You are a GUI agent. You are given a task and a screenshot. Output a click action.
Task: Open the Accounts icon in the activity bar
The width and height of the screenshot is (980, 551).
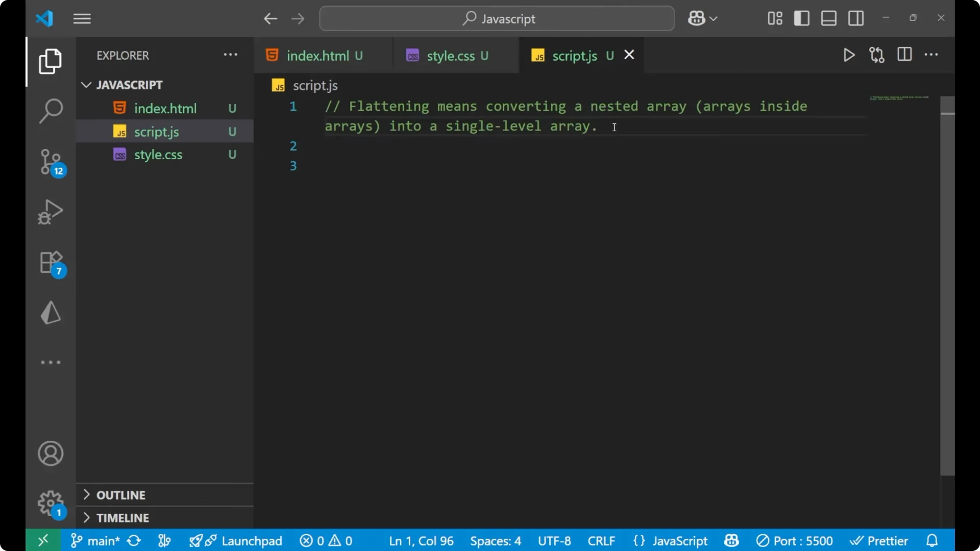[x=50, y=454]
